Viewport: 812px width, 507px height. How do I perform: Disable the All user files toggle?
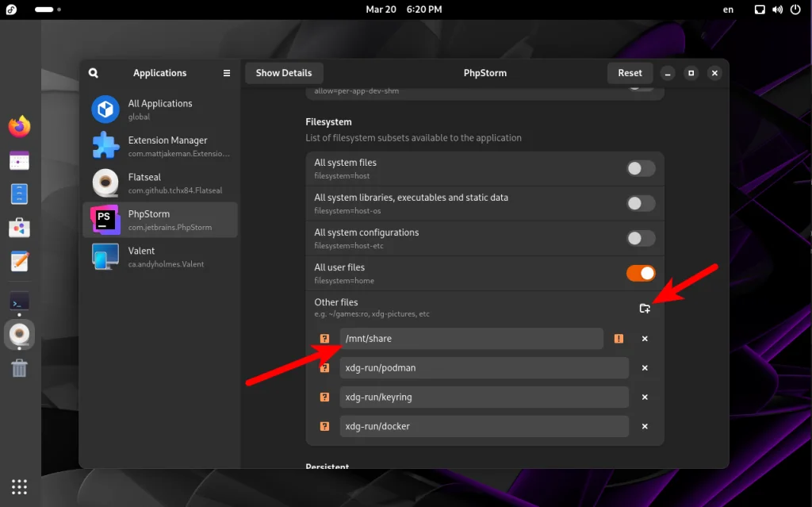[641, 272]
